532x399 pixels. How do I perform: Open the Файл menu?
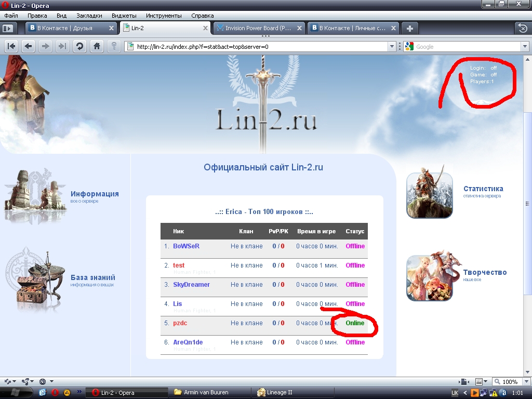pos(11,16)
